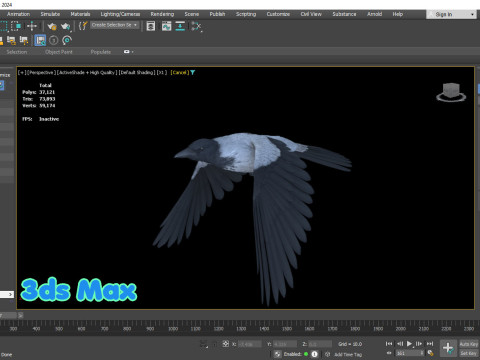The height and width of the screenshot is (360, 480).
Task: Click the hierarchy icon with orange arrow
Action: [24, 41]
